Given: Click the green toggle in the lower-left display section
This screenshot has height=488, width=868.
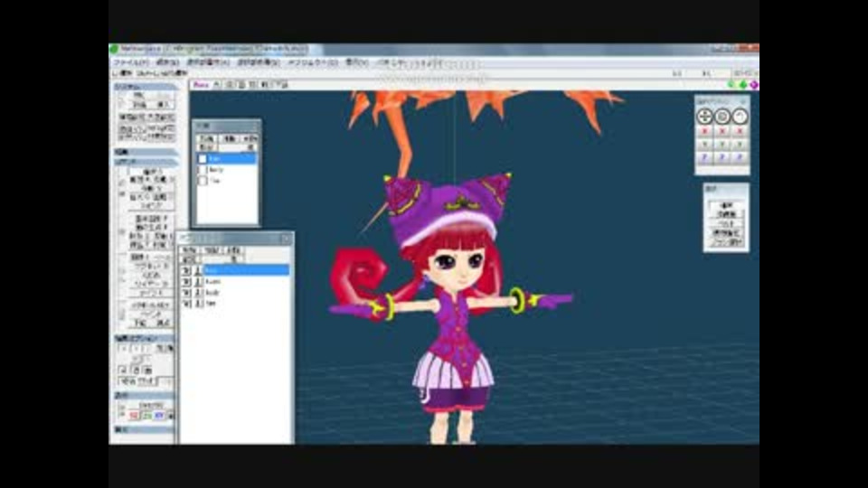Looking at the screenshot, I should pos(146,415).
